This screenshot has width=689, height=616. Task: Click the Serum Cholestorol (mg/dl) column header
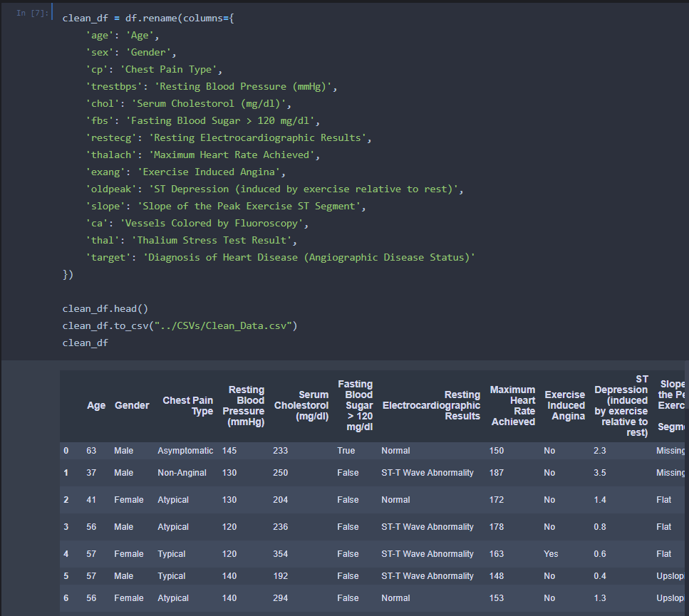click(x=301, y=406)
